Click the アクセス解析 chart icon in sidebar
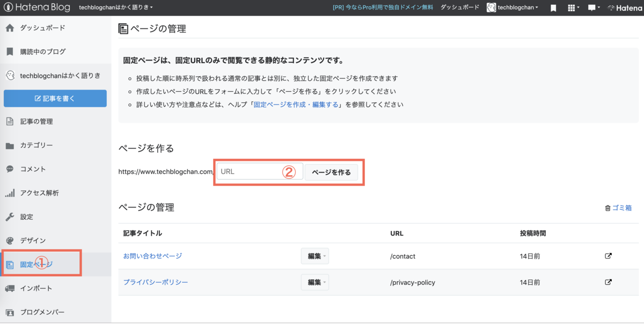The image size is (644, 325). tap(10, 193)
